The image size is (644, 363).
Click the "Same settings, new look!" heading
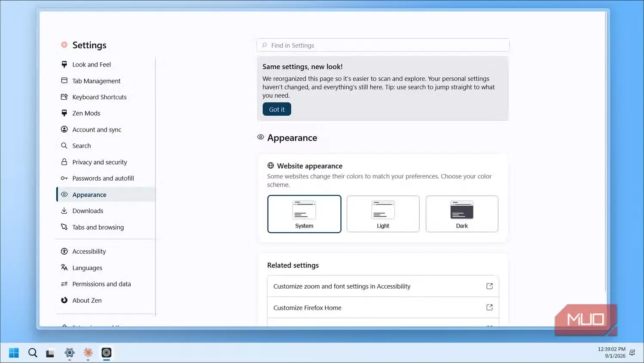pyautogui.click(x=302, y=67)
